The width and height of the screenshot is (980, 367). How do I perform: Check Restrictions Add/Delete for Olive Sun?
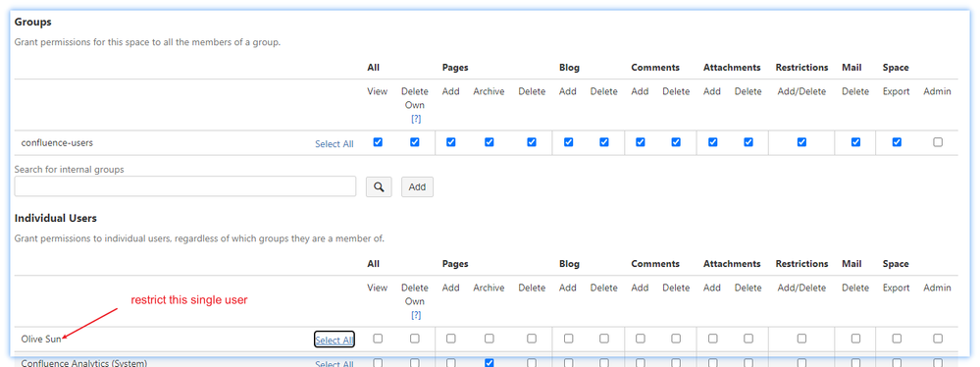[x=801, y=339]
